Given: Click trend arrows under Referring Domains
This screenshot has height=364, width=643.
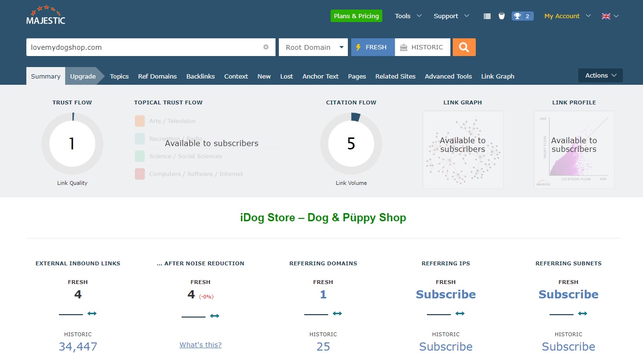Looking at the screenshot, I should 337,313.
